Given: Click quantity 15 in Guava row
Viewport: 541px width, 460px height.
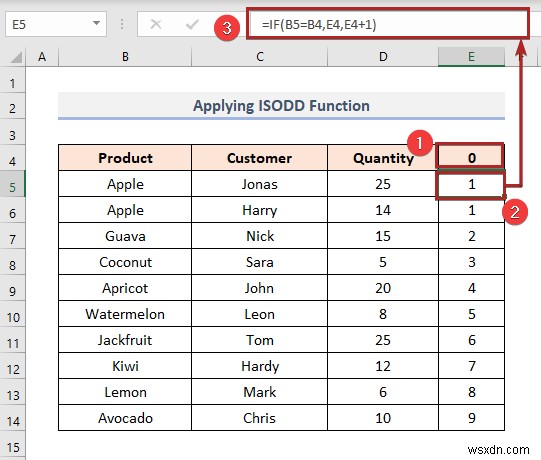Looking at the screenshot, I should click(x=383, y=236).
